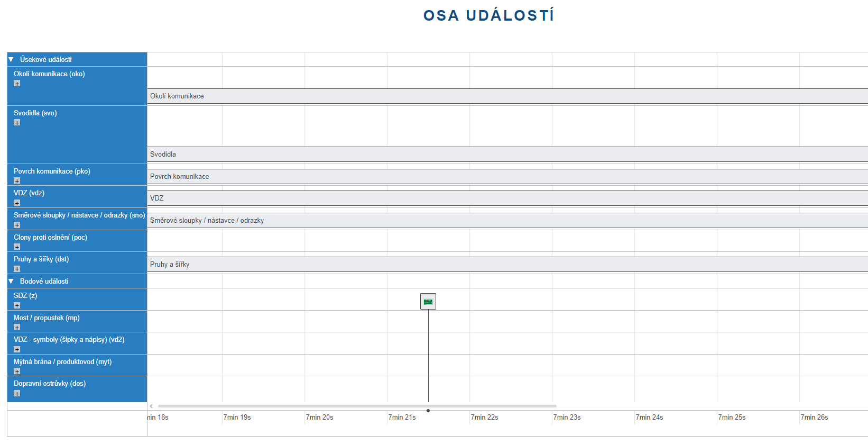Screen dimensions: 868x444
Task: Click the 7min 22s time axis label
Action: coord(484,417)
